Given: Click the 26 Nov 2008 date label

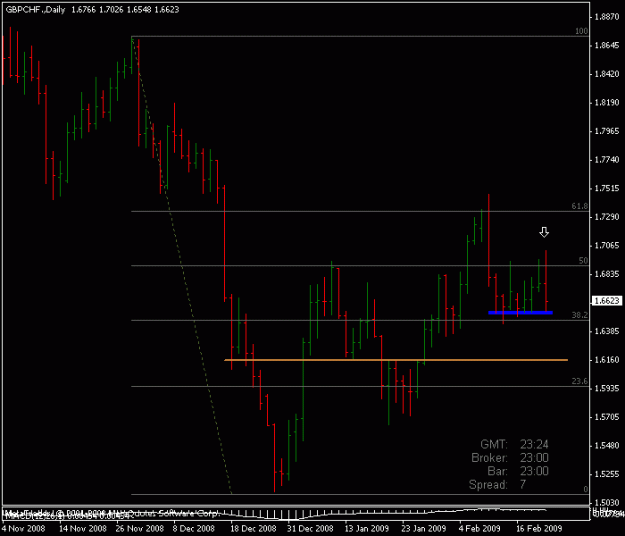Looking at the screenshot, I should (x=140, y=529).
